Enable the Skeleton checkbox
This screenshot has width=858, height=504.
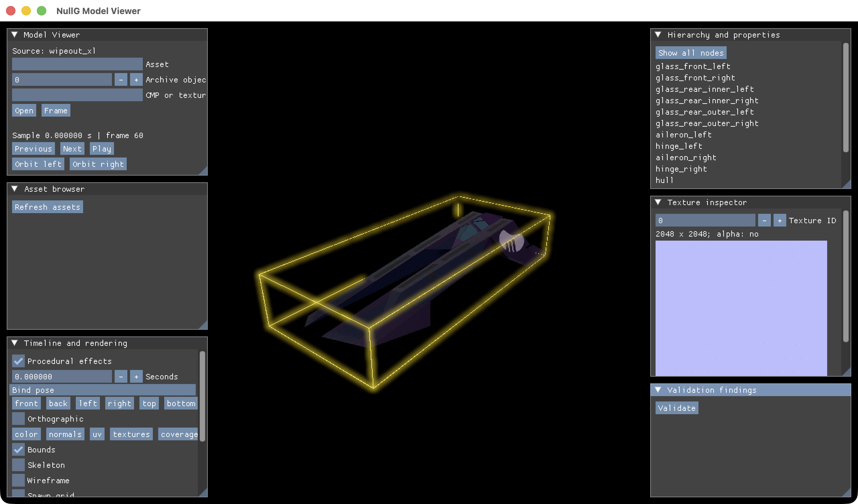click(18, 465)
